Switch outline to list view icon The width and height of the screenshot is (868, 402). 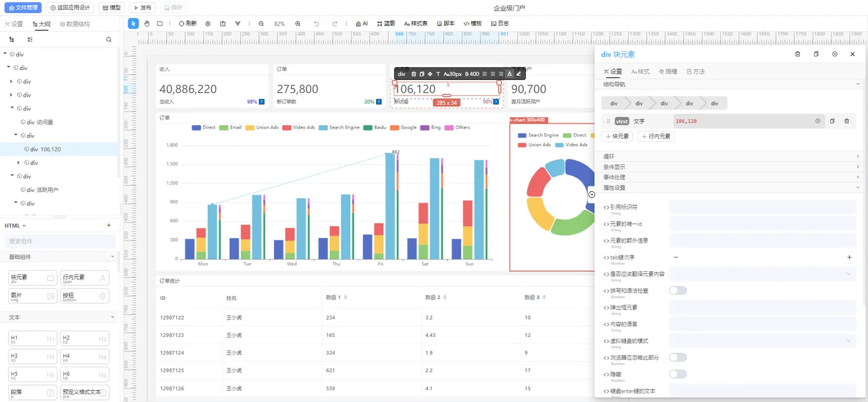[x=30, y=39]
